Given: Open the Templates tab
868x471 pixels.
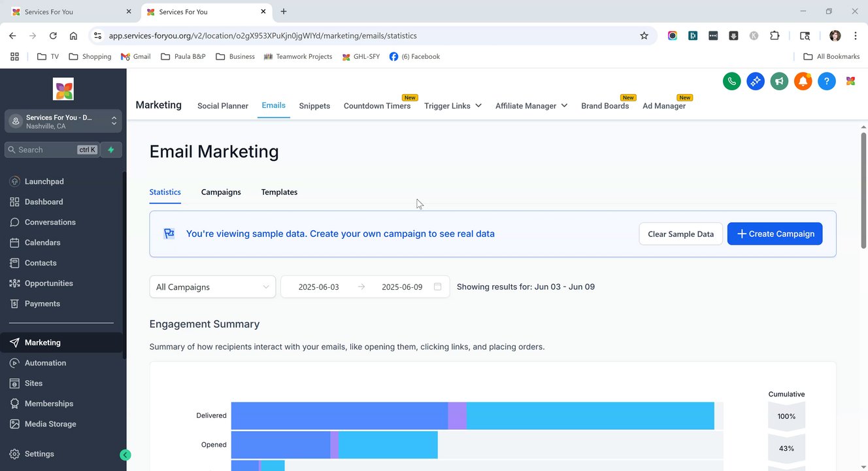Looking at the screenshot, I should 279,192.
